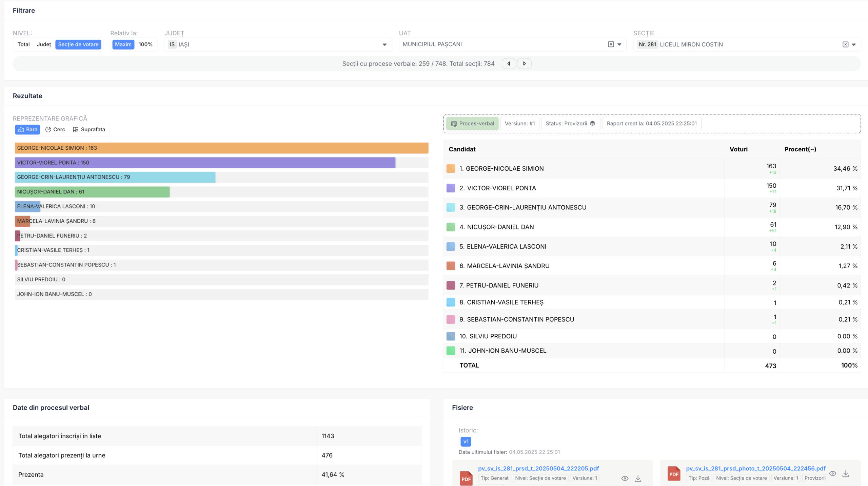The height and width of the screenshot is (486, 868).
Task: Download the generated pv_sv_is_281_prsd_t PDF file
Action: pos(638,478)
